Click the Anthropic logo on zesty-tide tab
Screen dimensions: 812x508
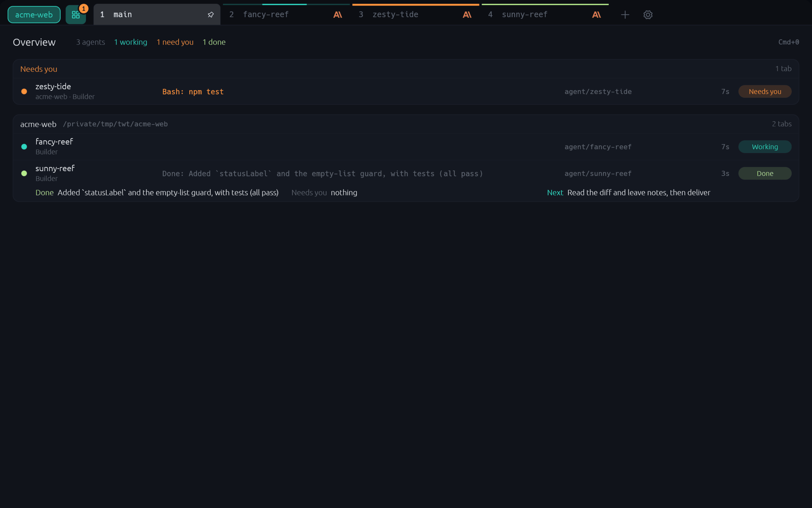pyautogui.click(x=467, y=15)
